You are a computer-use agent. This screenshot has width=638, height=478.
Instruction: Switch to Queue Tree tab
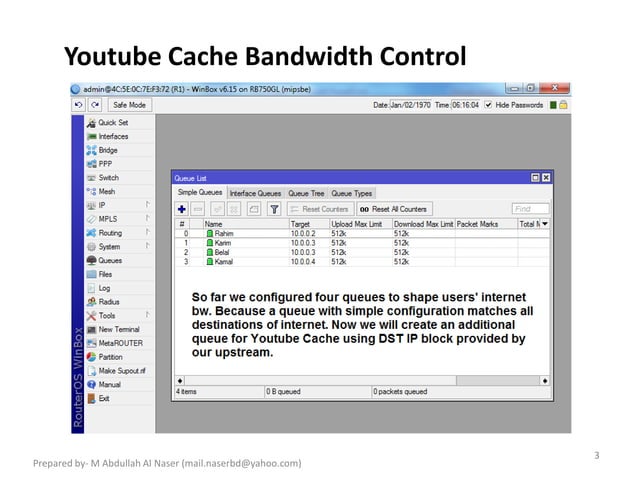[306, 194]
